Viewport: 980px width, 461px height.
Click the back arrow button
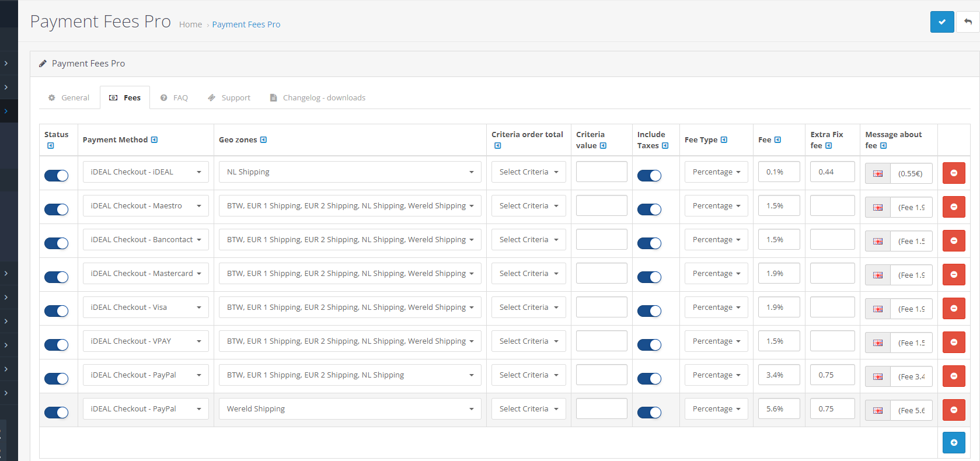[968, 22]
